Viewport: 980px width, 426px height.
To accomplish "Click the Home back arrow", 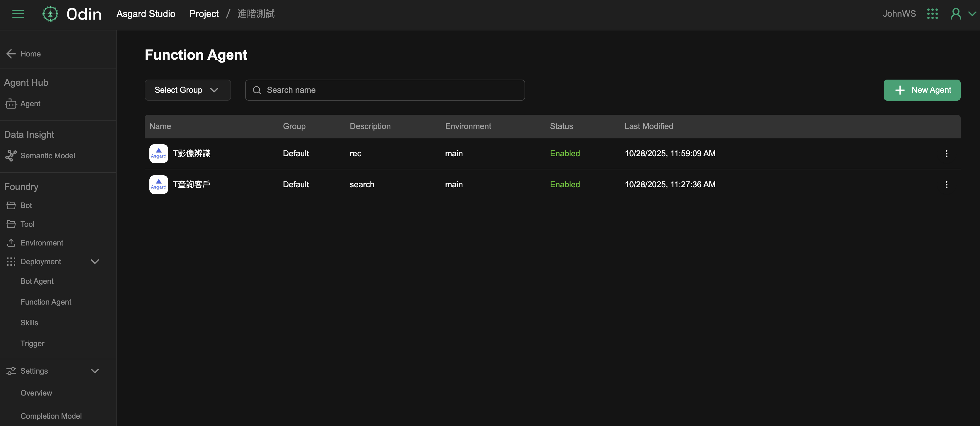I will [11, 54].
